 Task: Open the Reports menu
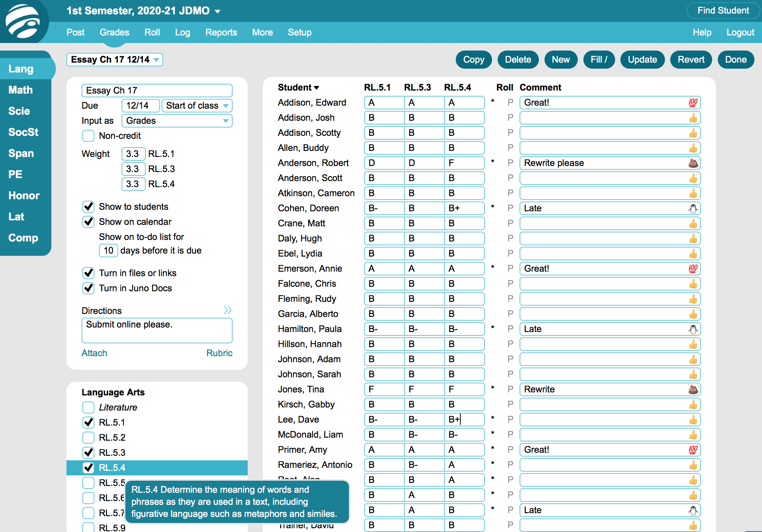tap(221, 32)
